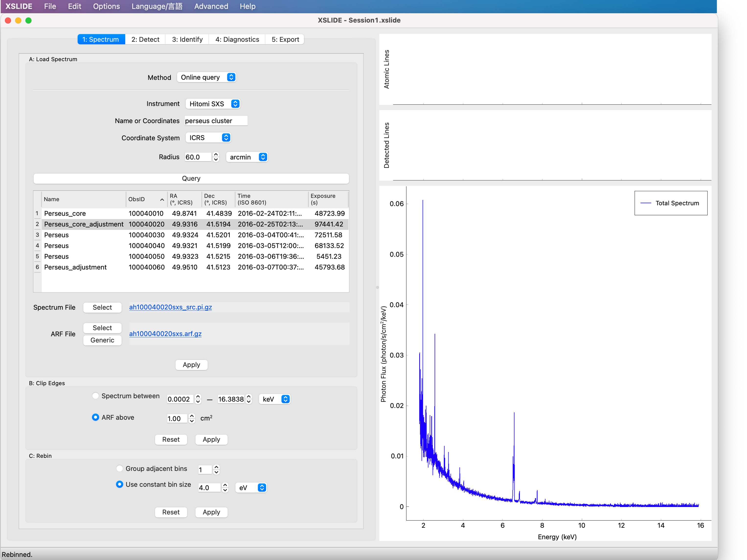
Task: Open the XSLIDE application menu
Action: [19, 6]
